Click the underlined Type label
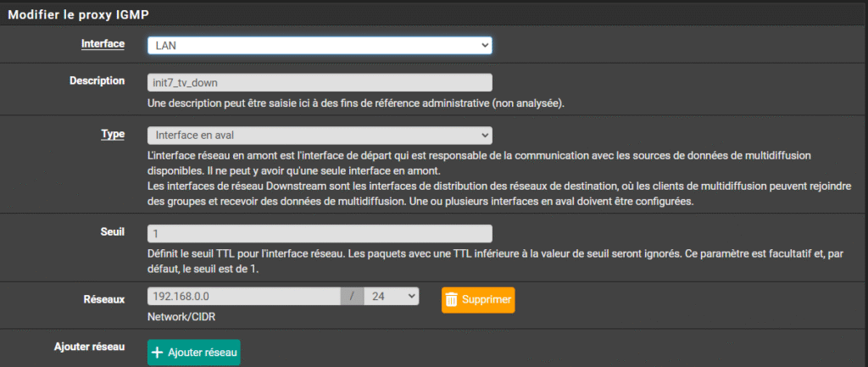The image size is (868, 367). pos(113,134)
